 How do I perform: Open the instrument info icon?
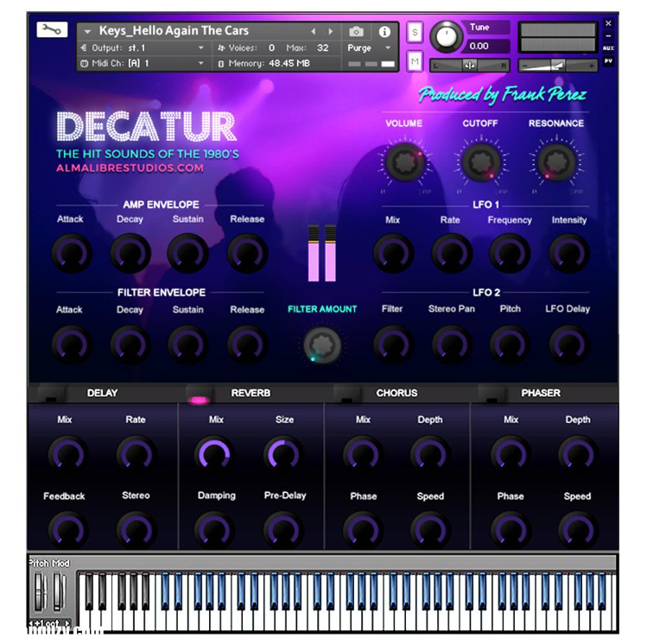[x=384, y=31]
